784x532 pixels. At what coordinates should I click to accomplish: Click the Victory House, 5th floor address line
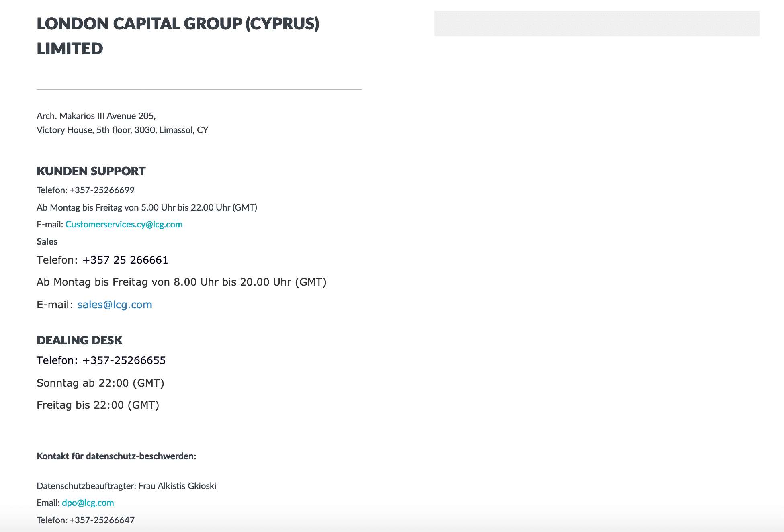pyautogui.click(x=122, y=130)
